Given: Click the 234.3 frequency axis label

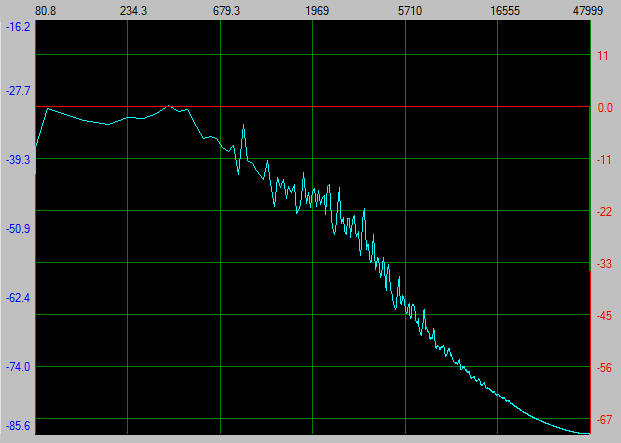Looking at the screenshot, I should (x=133, y=11).
